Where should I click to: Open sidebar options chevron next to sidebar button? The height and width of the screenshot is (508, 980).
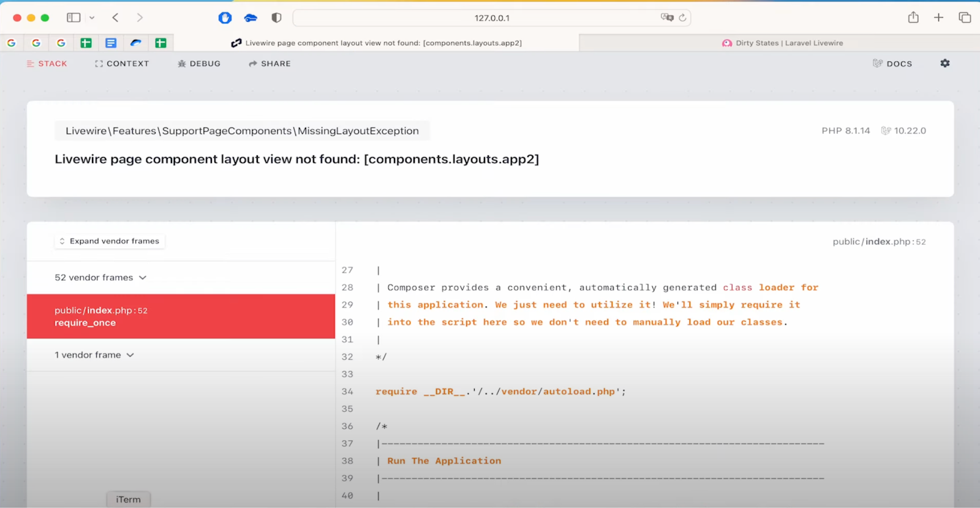point(92,18)
